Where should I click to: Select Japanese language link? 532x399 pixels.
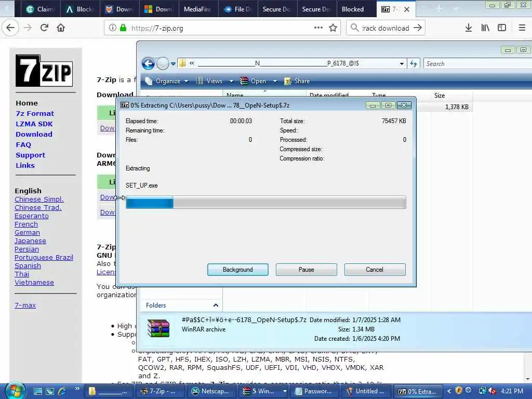click(30, 241)
